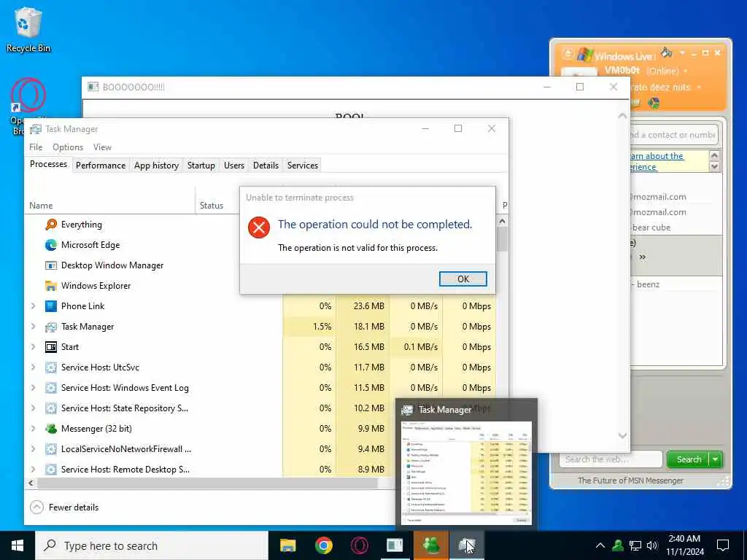The image size is (747, 560).
Task: Select the Processes tab
Action: click(x=48, y=164)
